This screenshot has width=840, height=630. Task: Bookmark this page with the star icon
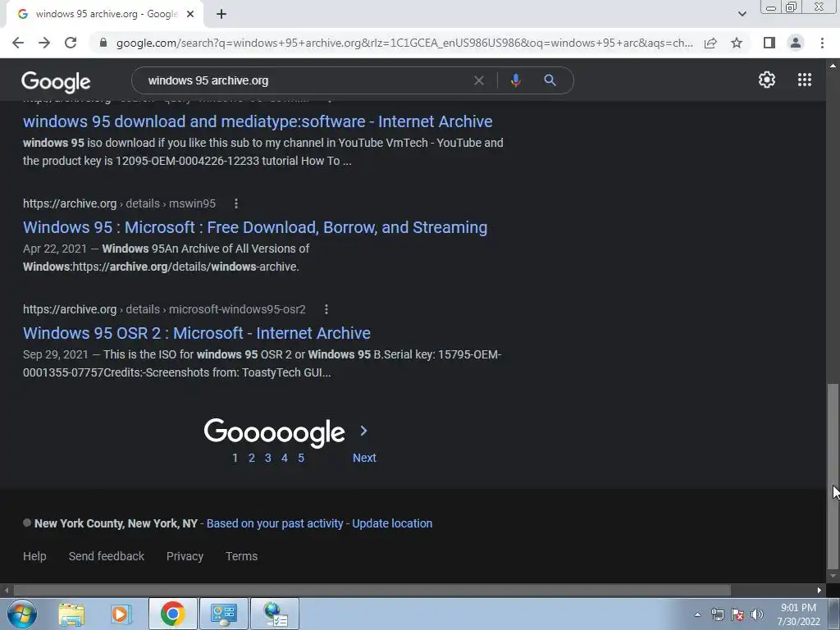click(x=737, y=43)
